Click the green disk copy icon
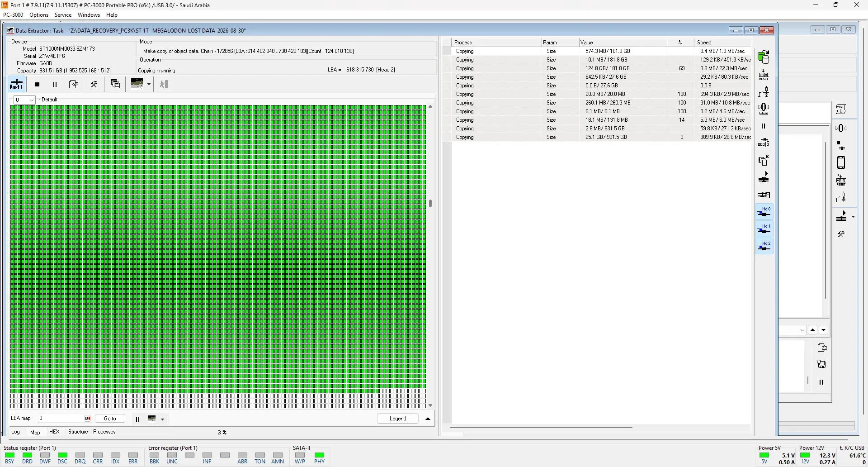Viewport: 868px width, 467px height. point(764,57)
